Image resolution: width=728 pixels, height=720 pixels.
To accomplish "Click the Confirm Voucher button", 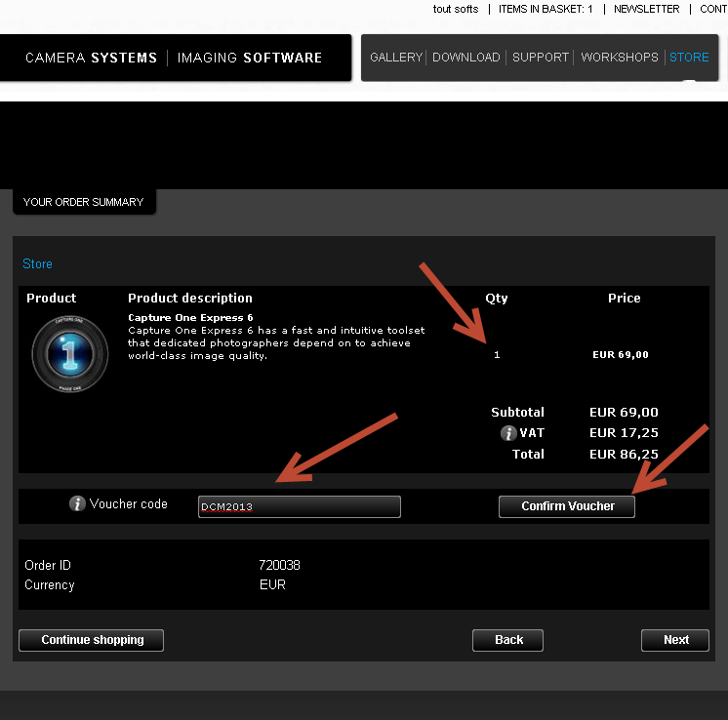I will (x=567, y=506).
